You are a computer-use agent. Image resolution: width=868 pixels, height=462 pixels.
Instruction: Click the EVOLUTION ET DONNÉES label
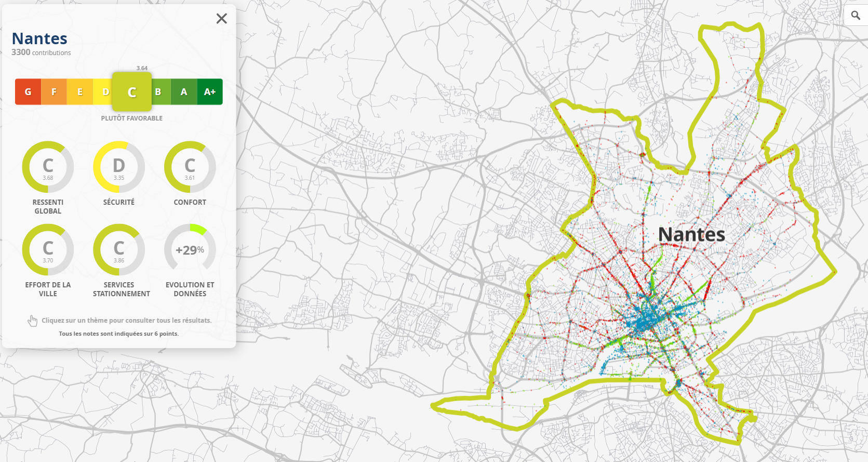click(190, 289)
